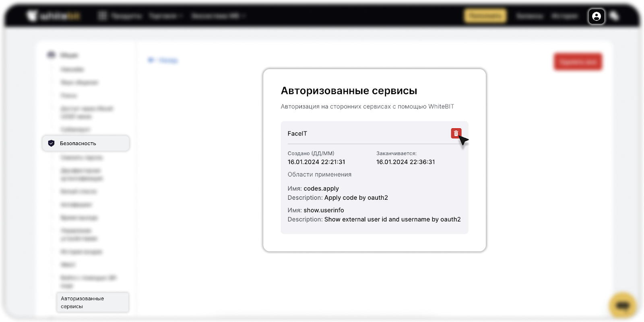Click the blue back link text
Screen dimensions: 644x322
click(168, 60)
